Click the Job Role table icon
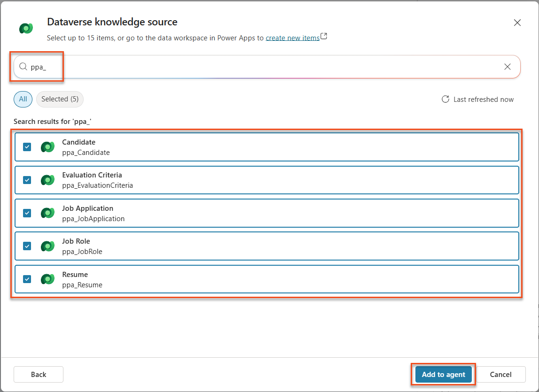Image resolution: width=539 pixels, height=392 pixels. click(x=47, y=246)
